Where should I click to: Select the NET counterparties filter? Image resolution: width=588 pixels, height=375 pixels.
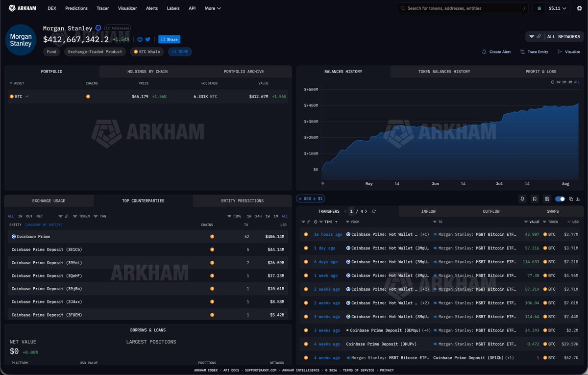[39, 216]
